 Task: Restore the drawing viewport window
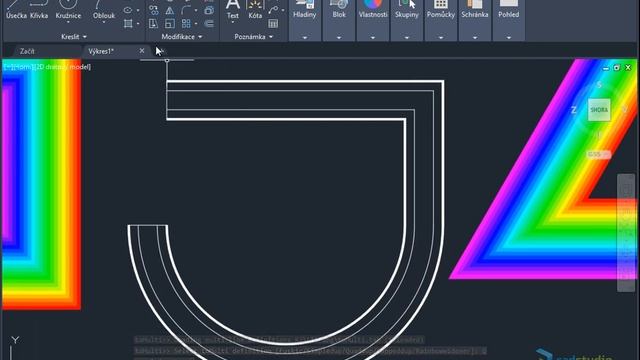click(616, 67)
